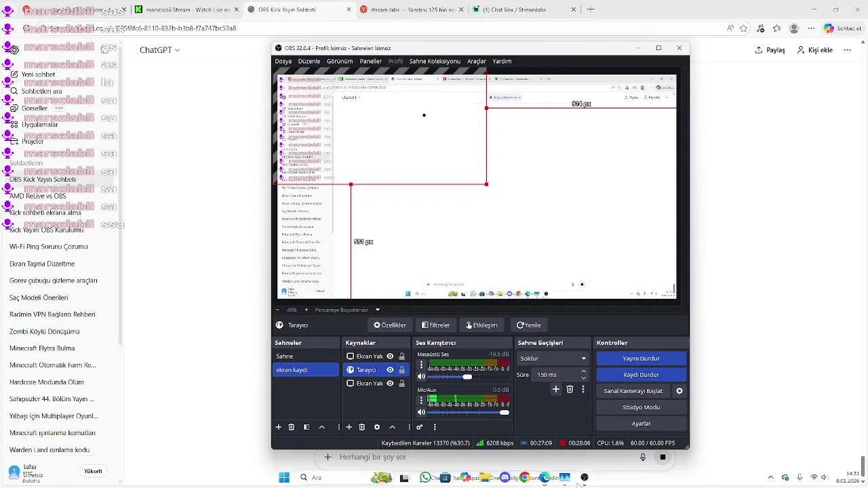Add a scene transition with plus icon
Viewport: 868px width, 488px height.
[556, 389]
